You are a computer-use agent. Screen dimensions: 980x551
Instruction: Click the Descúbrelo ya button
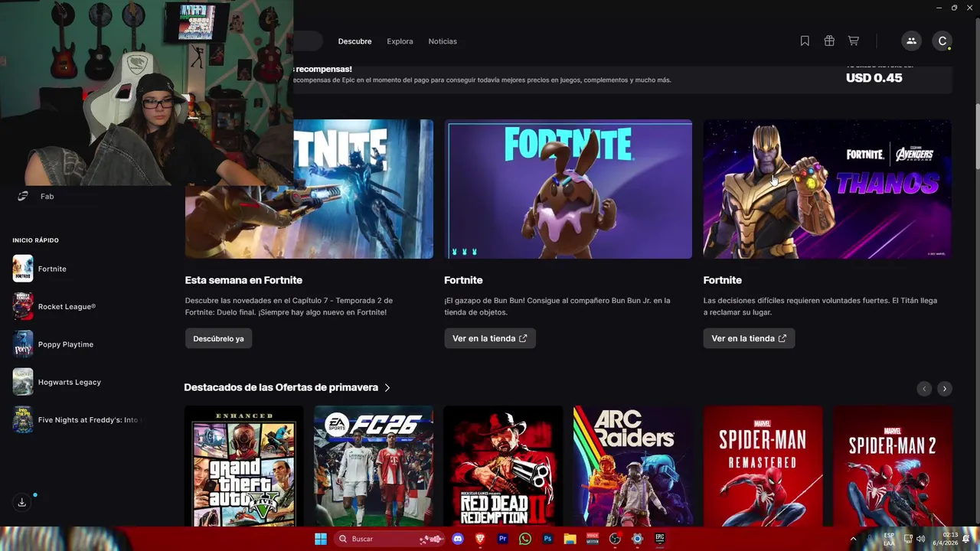coord(218,338)
